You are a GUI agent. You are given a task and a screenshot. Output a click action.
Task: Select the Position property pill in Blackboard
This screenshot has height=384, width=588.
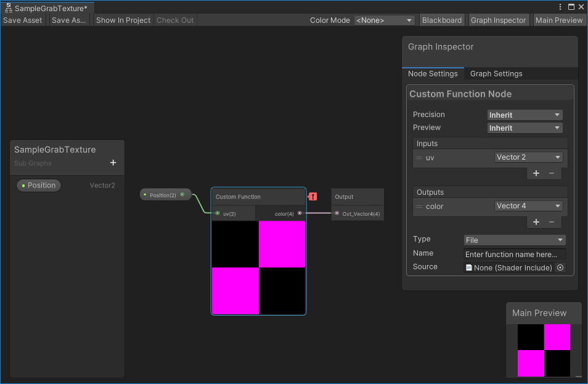(39, 186)
